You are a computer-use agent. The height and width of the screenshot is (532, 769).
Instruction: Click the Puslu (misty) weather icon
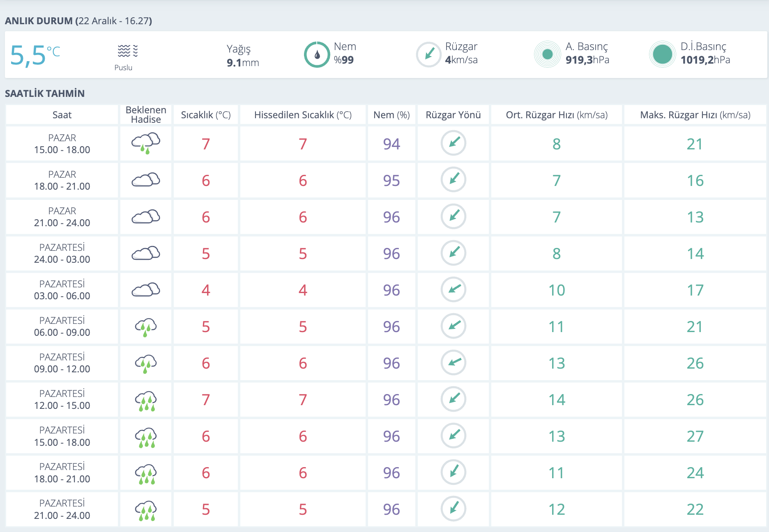click(x=128, y=51)
